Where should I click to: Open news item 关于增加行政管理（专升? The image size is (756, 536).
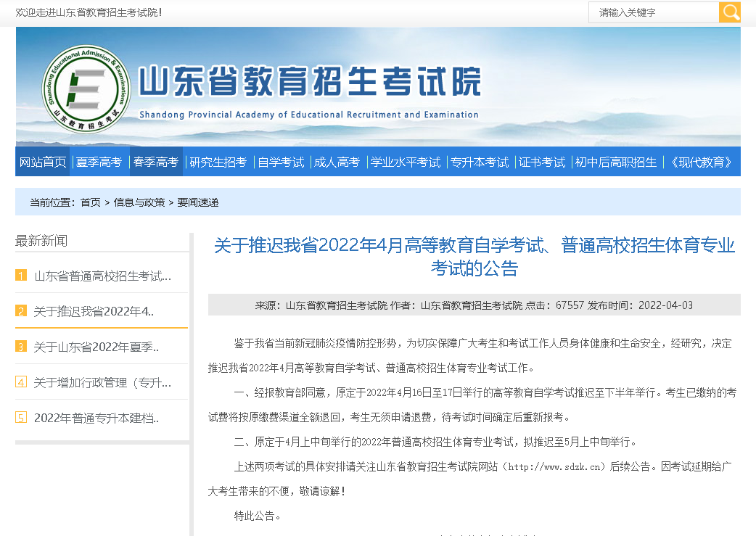click(102, 382)
